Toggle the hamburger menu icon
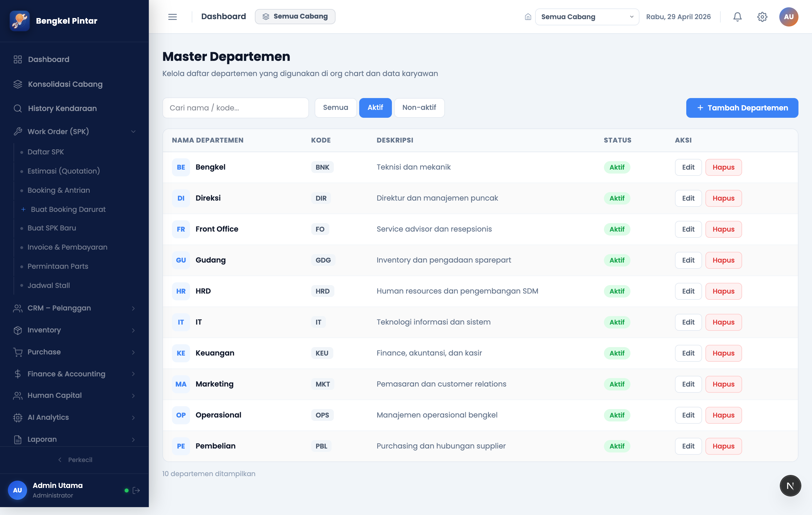This screenshot has width=812, height=515. [172, 17]
